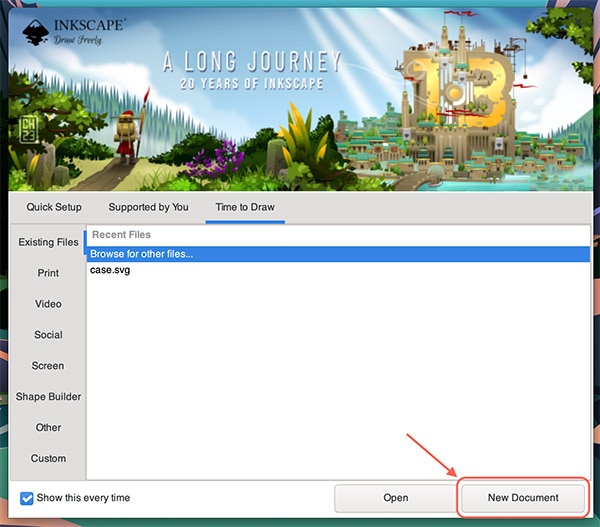
Task: Select case.svg in the recent files
Action: pyautogui.click(x=110, y=270)
